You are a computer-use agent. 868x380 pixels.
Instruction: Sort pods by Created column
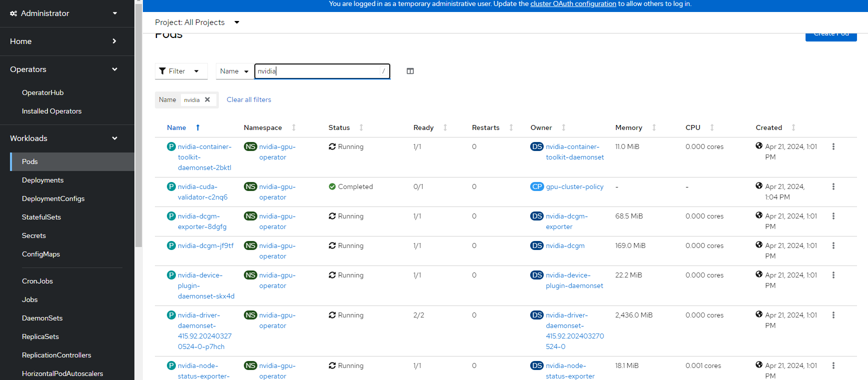[794, 127]
